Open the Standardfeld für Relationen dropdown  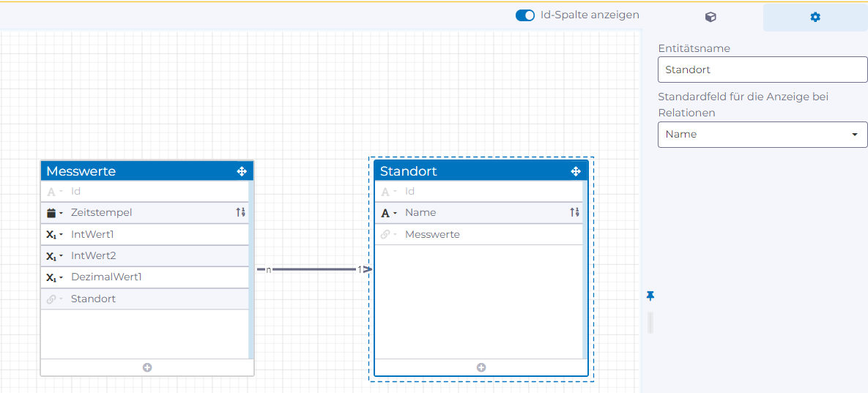pyautogui.click(x=763, y=135)
